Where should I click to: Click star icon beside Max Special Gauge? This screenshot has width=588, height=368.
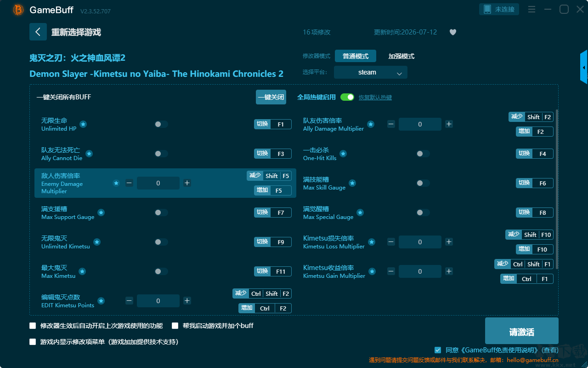(x=360, y=213)
